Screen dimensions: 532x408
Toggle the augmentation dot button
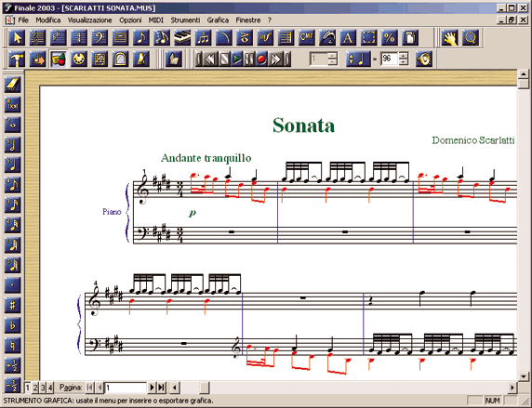(x=12, y=285)
